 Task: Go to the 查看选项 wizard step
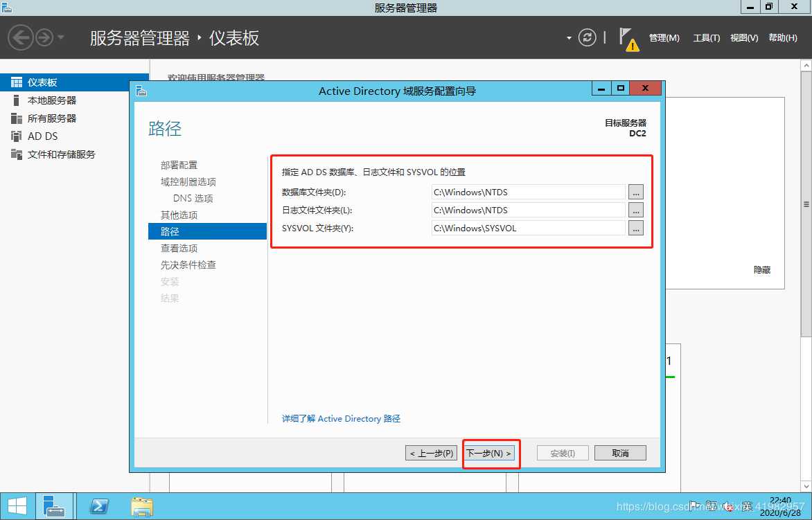179,248
